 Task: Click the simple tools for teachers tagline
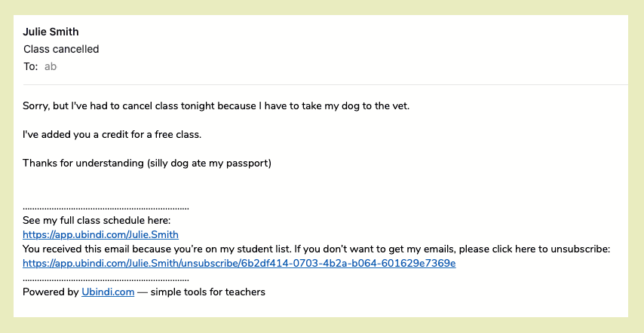coord(207,292)
